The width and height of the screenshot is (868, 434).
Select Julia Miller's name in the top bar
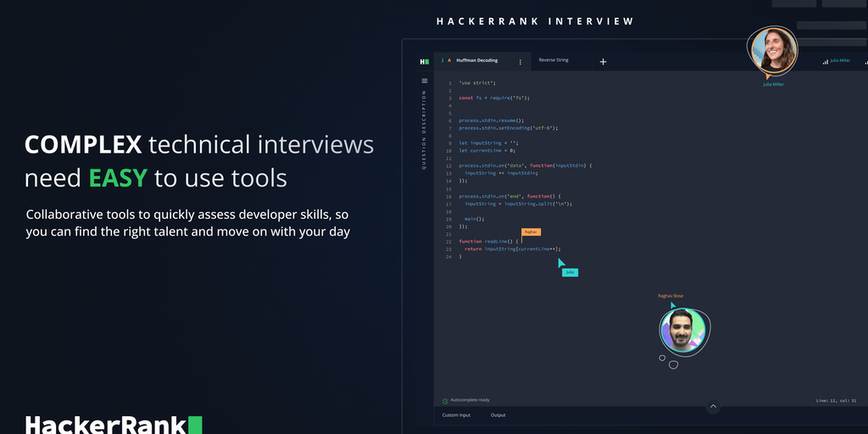(840, 60)
